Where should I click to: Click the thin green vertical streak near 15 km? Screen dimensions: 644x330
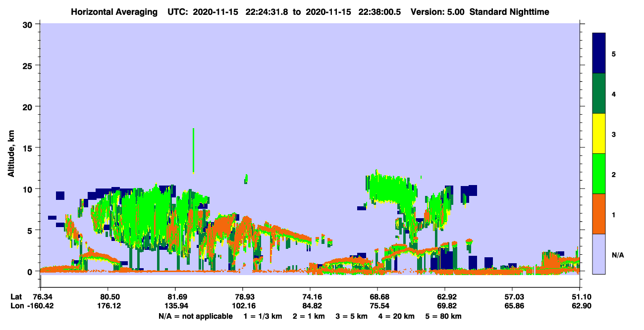click(x=193, y=150)
